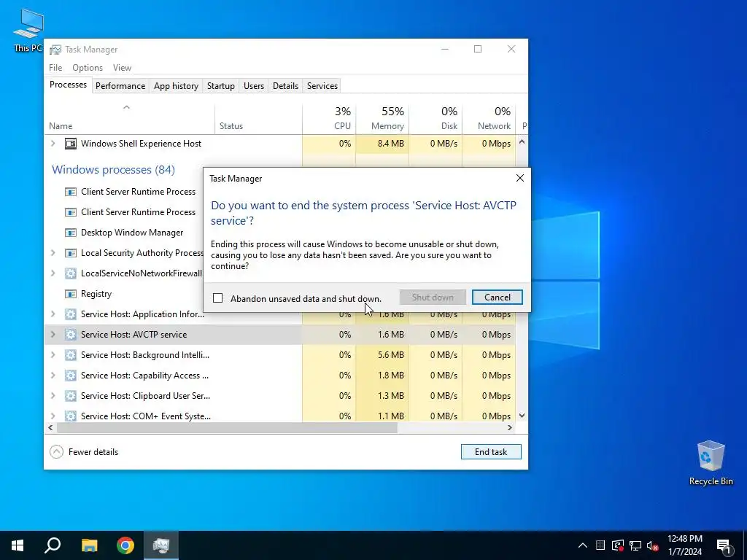Open the View menu

coord(122,68)
